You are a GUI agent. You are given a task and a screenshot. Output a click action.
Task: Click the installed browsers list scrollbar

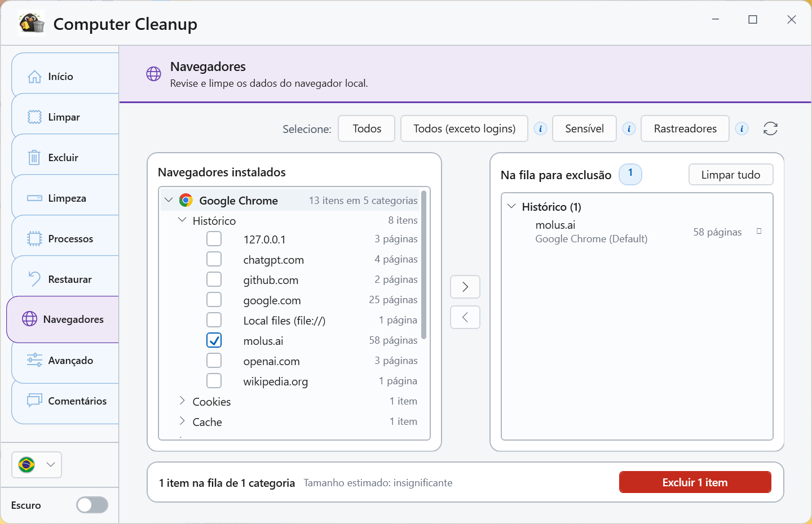point(423,265)
